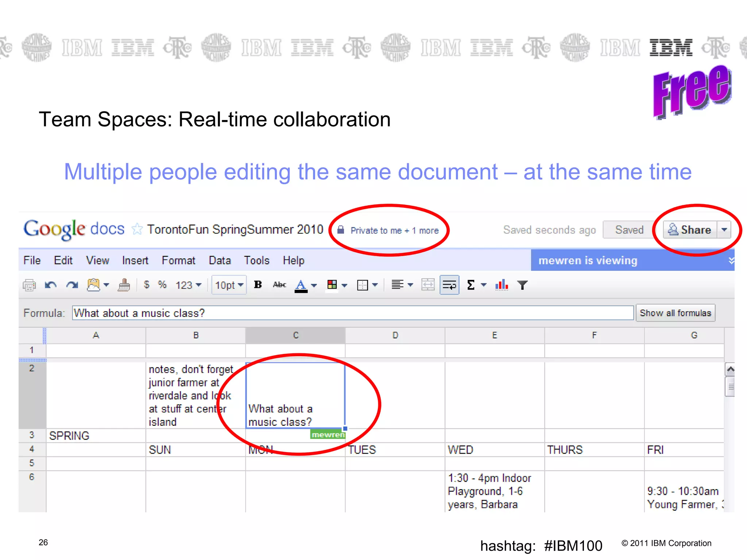Star the TorontoFun document
The width and height of the screenshot is (747, 560).
pyautogui.click(x=137, y=229)
